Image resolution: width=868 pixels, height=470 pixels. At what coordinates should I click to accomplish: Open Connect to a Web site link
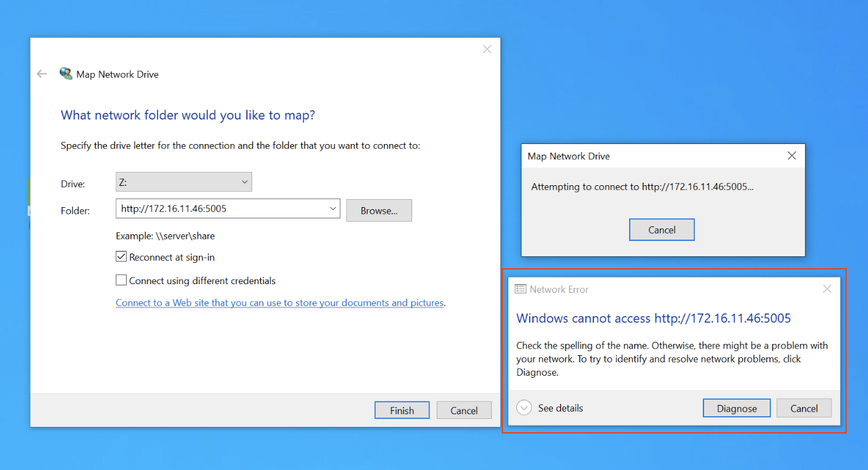click(279, 303)
